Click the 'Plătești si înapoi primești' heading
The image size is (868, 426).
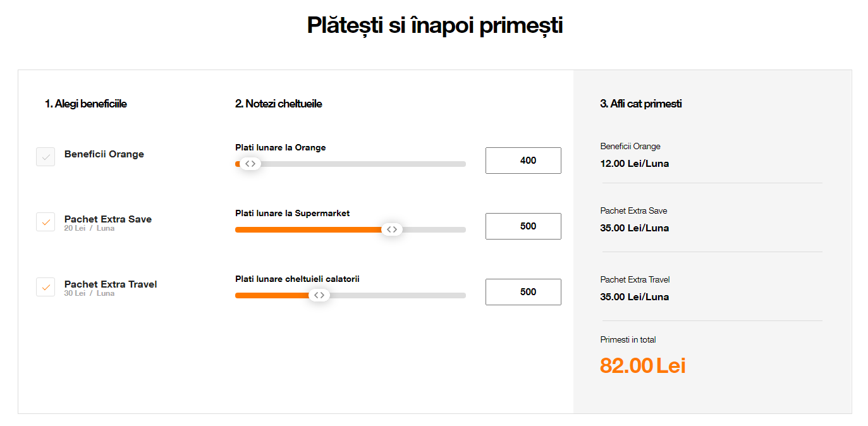pos(434,25)
